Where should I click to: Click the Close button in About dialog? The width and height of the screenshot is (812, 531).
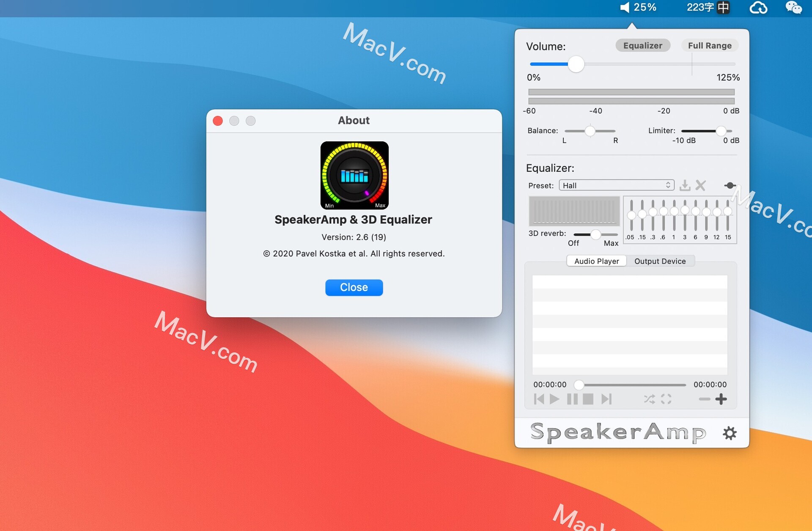353,287
